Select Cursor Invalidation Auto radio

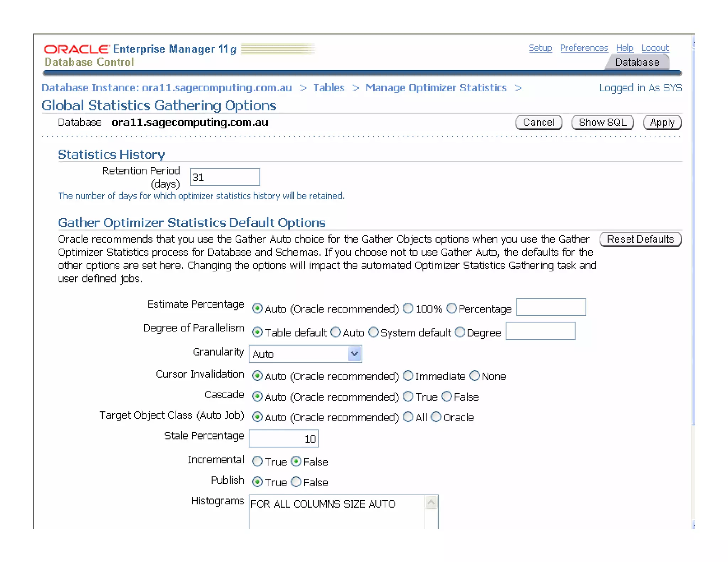coord(257,376)
